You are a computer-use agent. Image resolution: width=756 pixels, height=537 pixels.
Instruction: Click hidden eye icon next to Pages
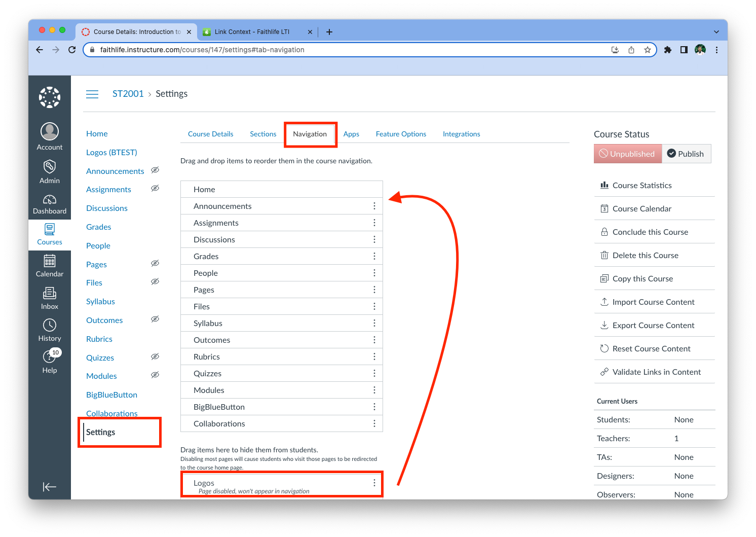155,263
